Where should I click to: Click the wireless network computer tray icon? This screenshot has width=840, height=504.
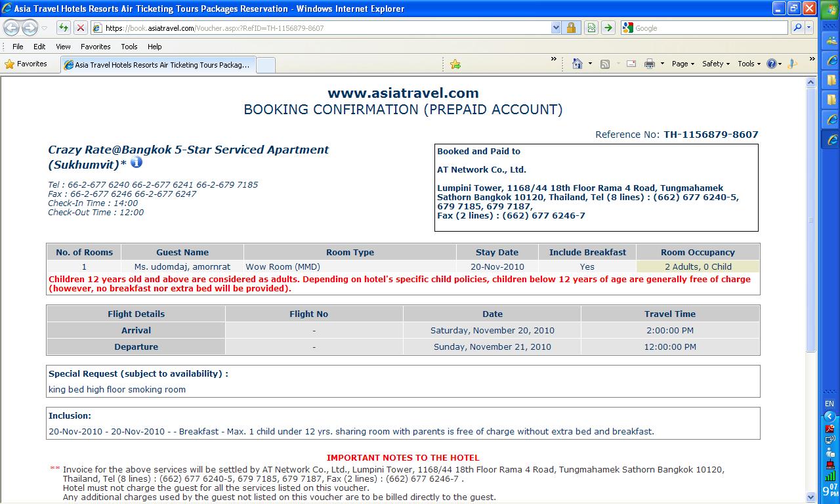[830, 440]
